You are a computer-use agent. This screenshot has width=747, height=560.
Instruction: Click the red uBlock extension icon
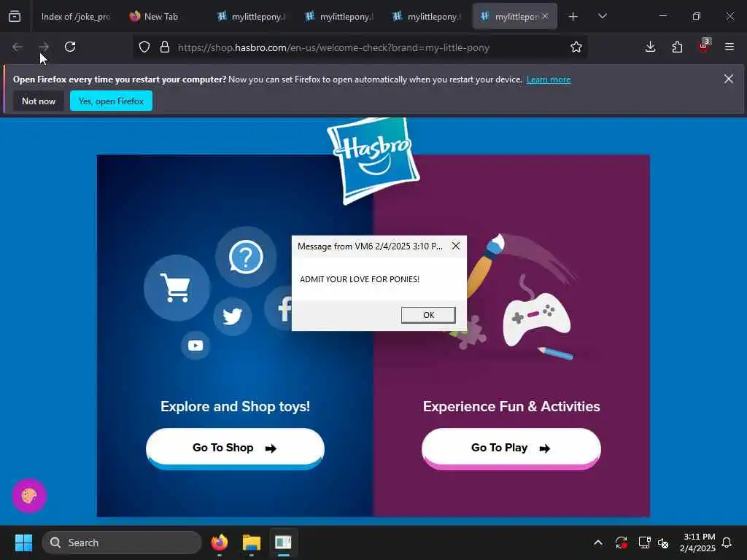tap(704, 47)
